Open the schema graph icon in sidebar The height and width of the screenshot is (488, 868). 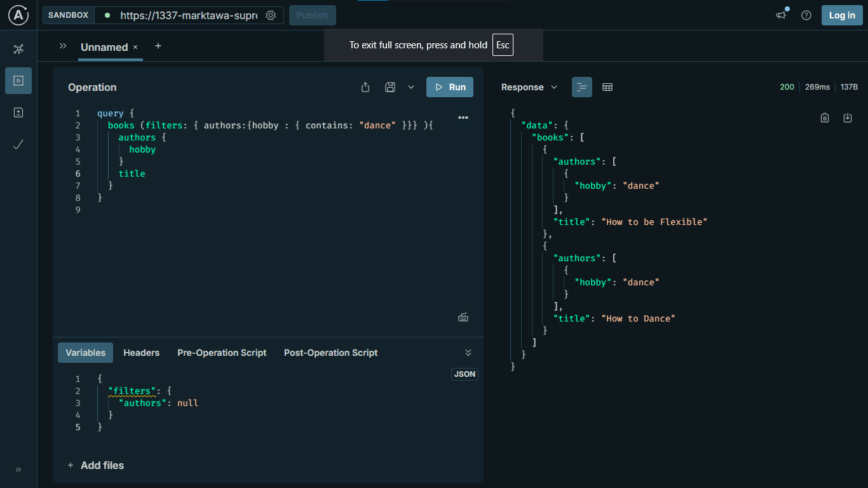pos(18,49)
